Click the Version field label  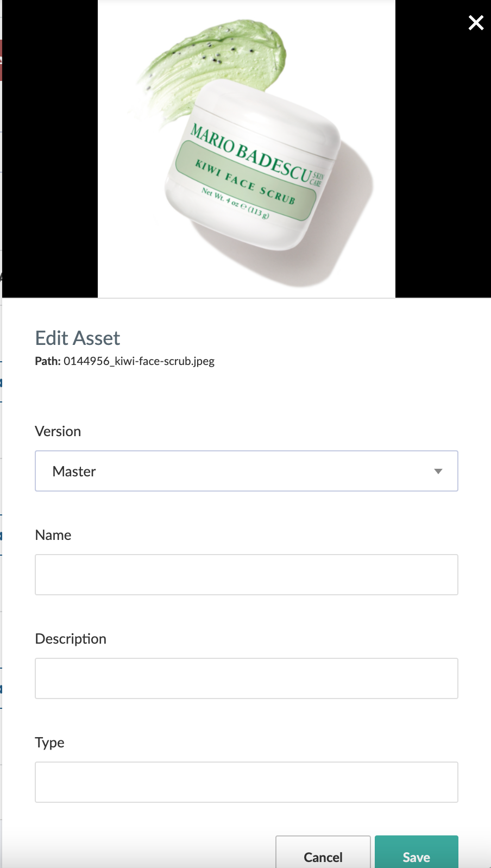pos(58,431)
